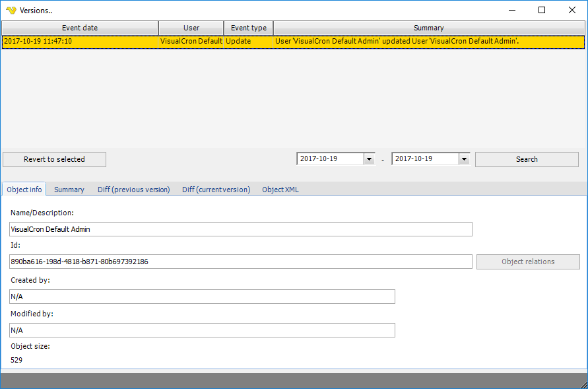
Task: Click the Name/Description text field
Action: (241, 229)
